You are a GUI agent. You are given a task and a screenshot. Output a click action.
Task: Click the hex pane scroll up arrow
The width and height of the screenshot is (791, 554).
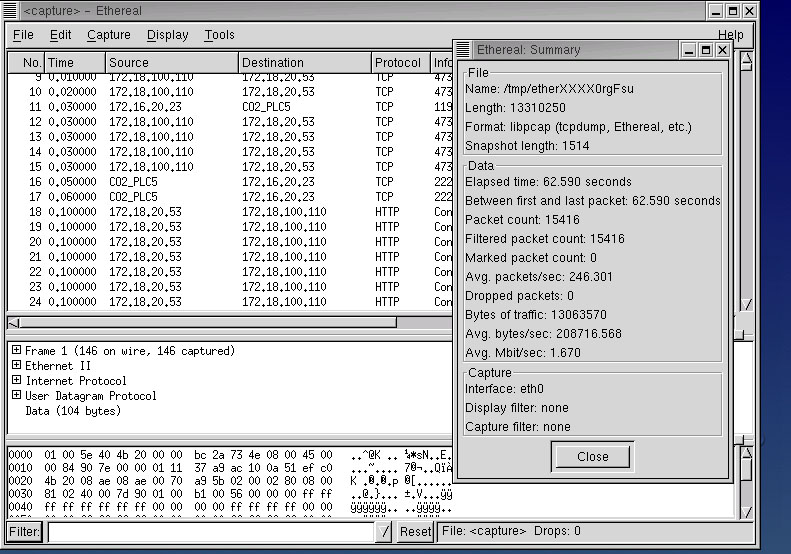click(747, 453)
